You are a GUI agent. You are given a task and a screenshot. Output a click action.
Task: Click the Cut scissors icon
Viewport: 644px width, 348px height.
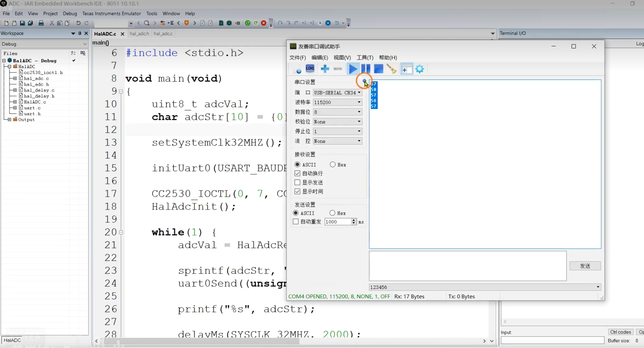pos(52,23)
